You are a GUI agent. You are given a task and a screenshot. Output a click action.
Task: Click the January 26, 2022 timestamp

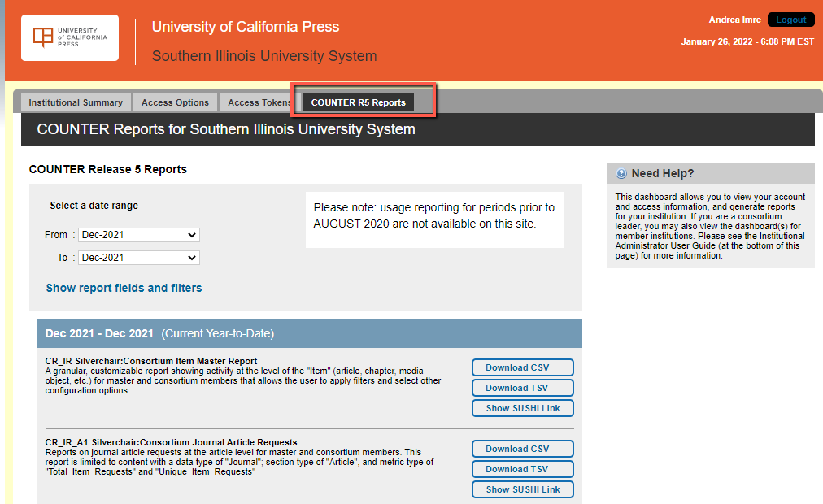pos(747,42)
